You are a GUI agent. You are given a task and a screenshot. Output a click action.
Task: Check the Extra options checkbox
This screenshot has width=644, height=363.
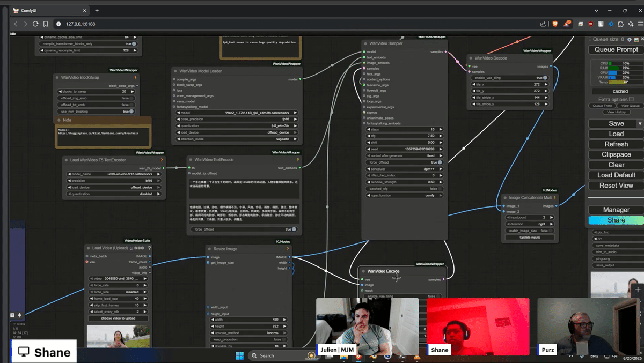(x=631, y=99)
